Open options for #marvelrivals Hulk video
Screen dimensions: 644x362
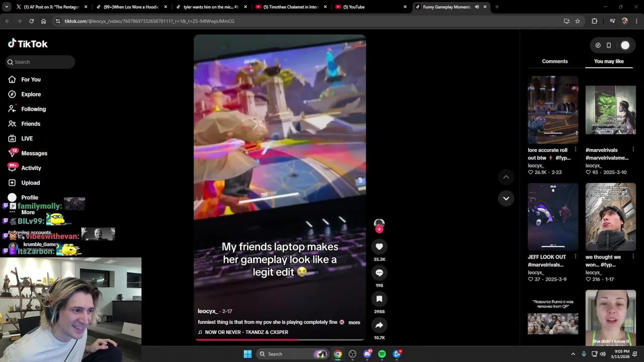coord(633,150)
